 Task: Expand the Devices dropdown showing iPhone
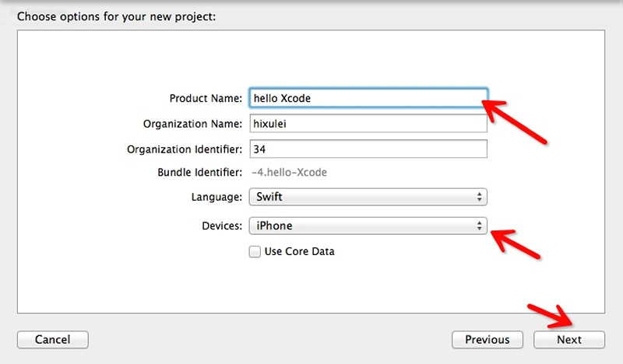(x=368, y=226)
